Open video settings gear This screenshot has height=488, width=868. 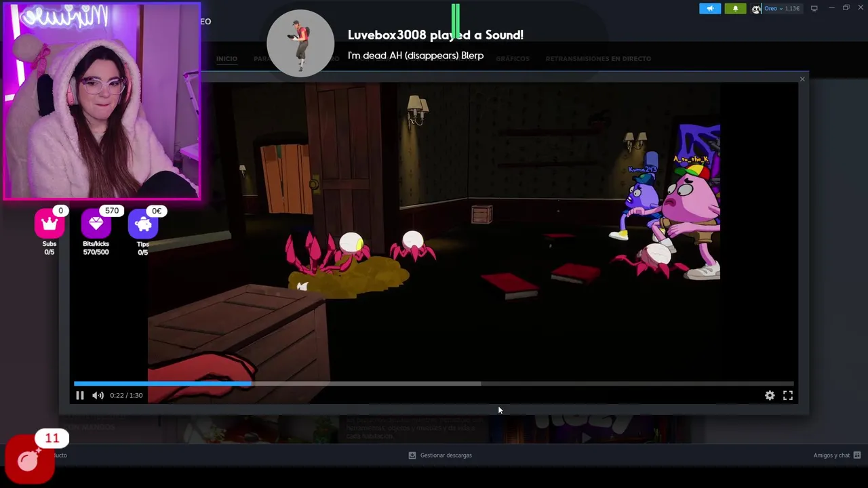click(770, 395)
